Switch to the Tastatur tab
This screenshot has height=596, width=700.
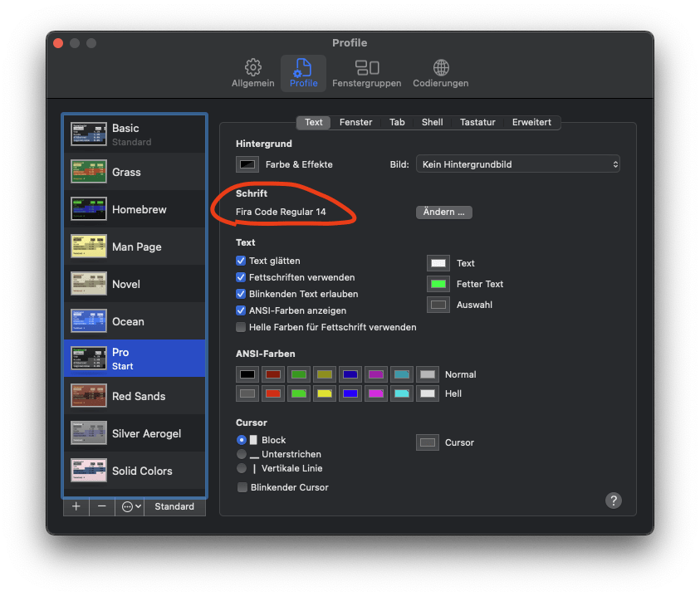477,122
